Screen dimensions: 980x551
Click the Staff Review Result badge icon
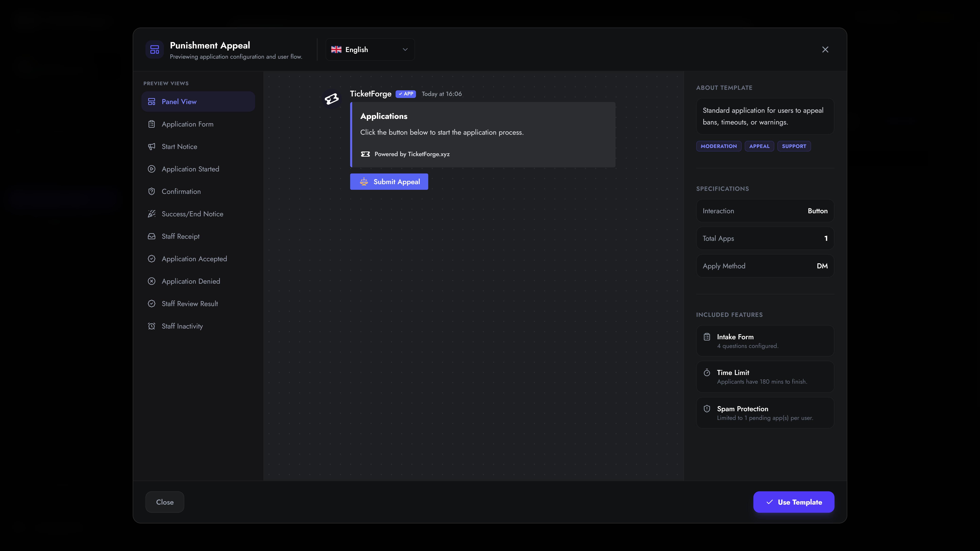(151, 303)
